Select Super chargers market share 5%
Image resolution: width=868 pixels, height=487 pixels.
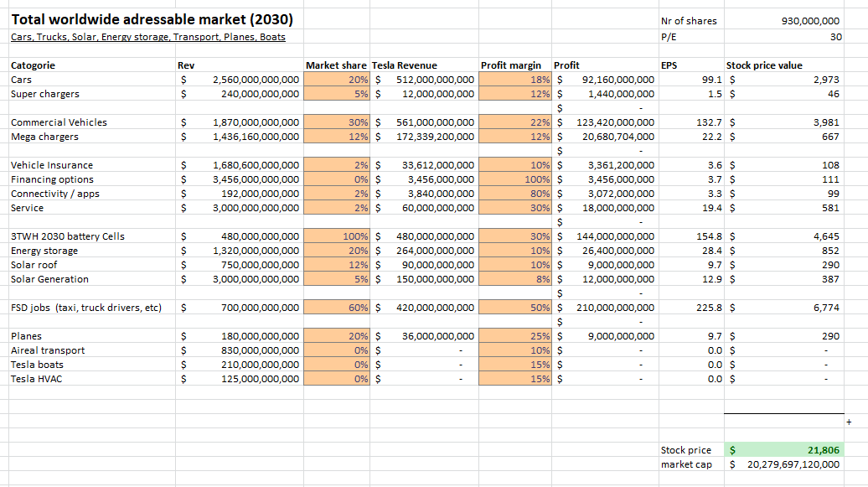coord(337,94)
